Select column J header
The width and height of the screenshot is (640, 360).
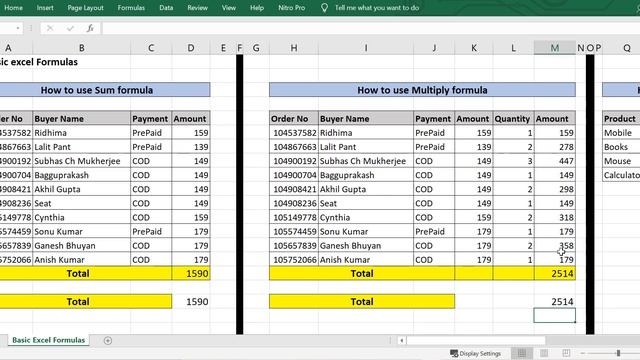434,48
